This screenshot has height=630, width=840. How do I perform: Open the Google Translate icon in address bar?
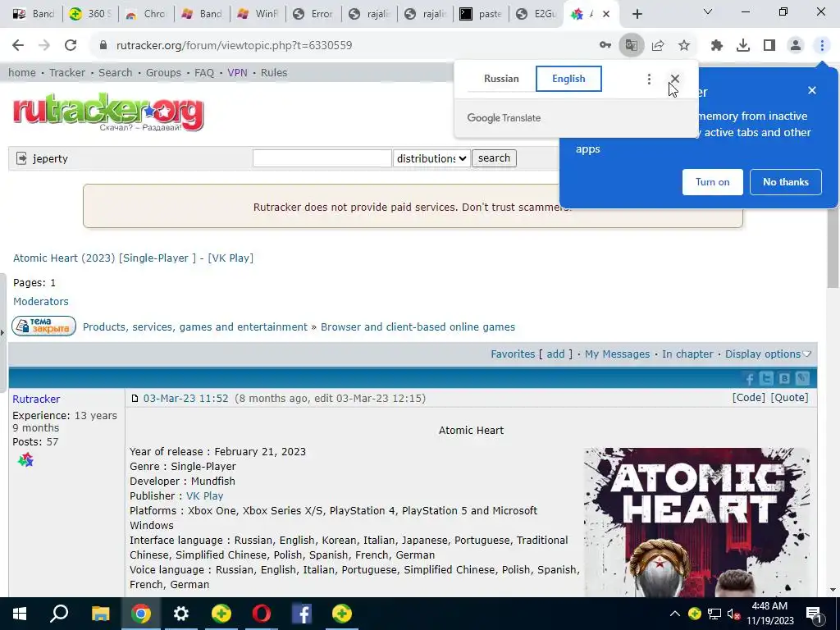[632, 46]
